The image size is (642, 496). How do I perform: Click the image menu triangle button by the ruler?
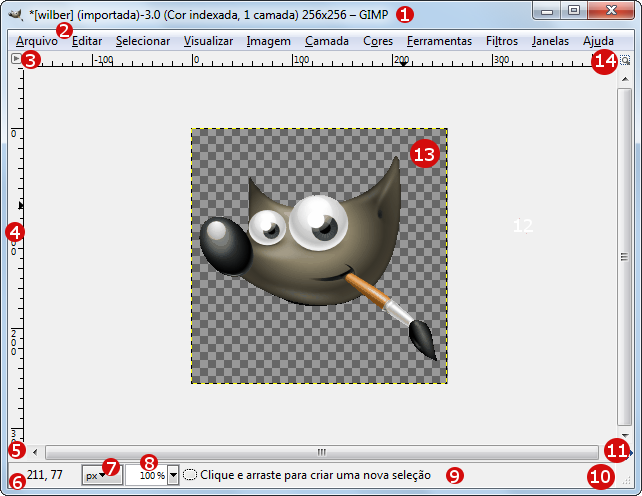pyautogui.click(x=16, y=59)
